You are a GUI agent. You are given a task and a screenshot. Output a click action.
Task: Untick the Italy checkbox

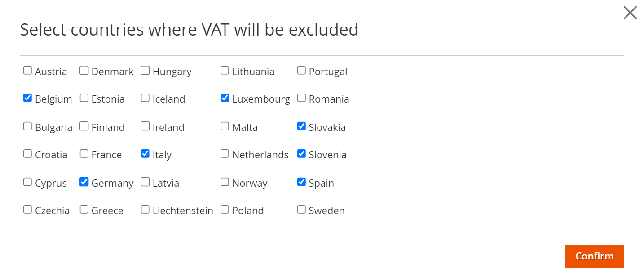145,154
